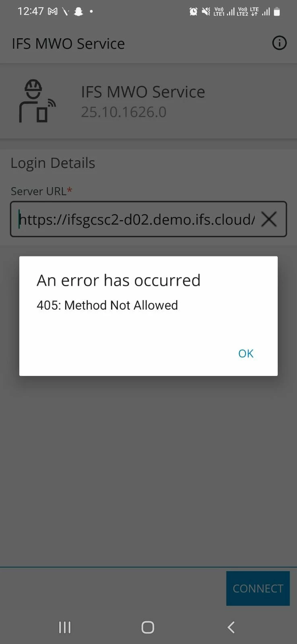This screenshot has width=297, height=644.
Task: Tap OK to dismiss the error dialog
Action: tap(245, 353)
